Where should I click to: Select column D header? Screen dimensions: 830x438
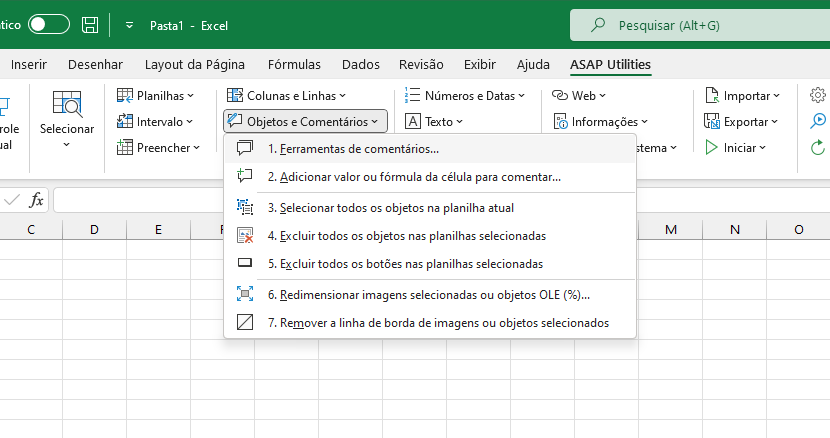tap(94, 229)
